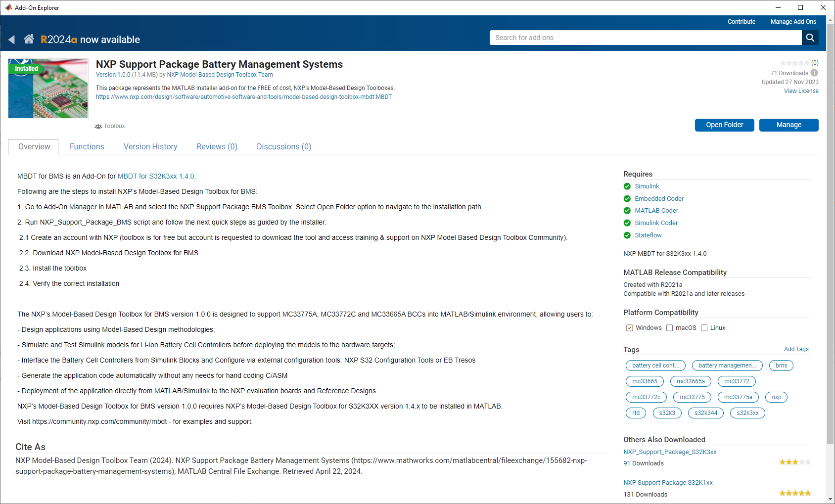Rate the add-on using the star icons
835x504 pixels.
point(795,63)
